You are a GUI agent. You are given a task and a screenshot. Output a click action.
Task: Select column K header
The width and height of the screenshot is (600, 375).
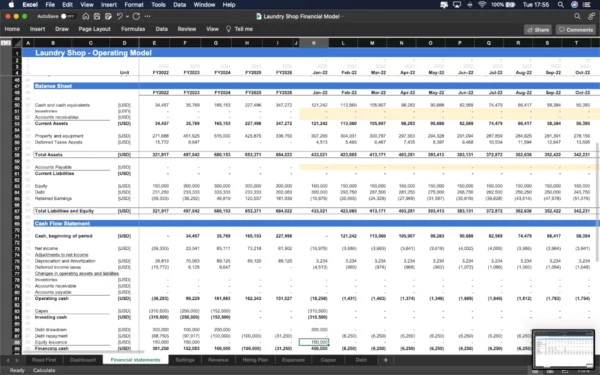coord(314,43)
